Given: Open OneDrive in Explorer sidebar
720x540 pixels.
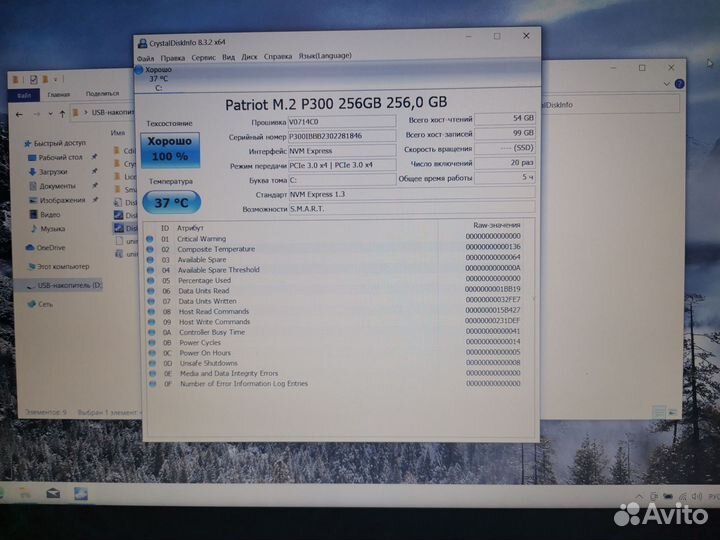Looking at the screenshot, I should point(45,248).
